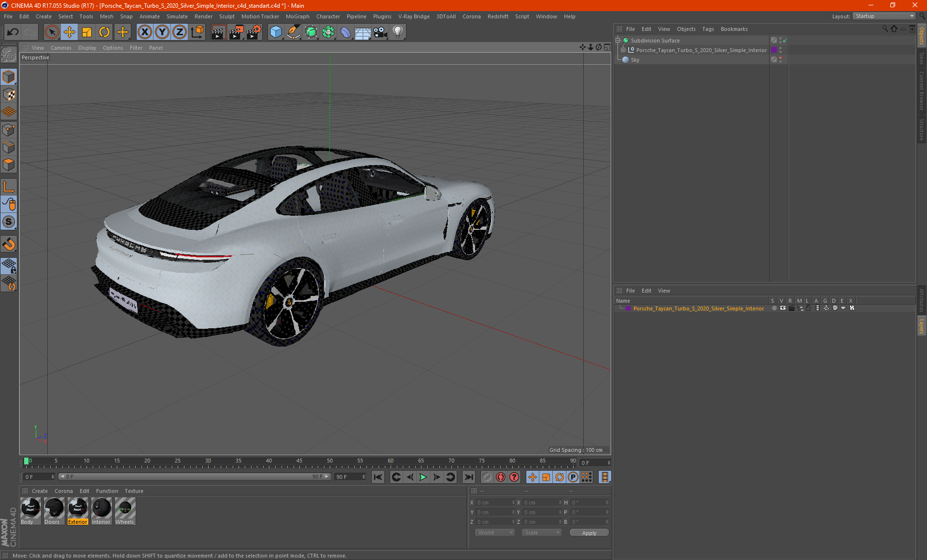Image resolution: width=927 pixels, height=560 pixels.
Task: Open the Render menu
Action: point(203,16)
